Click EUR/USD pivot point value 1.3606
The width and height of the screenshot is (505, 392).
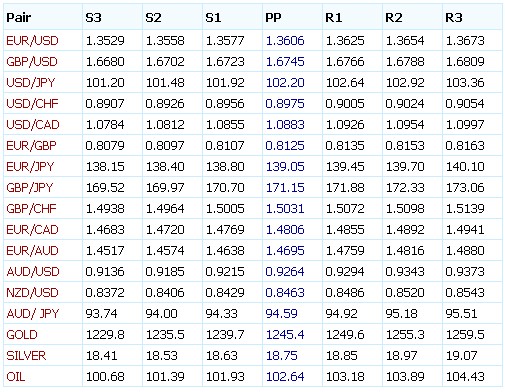pos(285,41)
